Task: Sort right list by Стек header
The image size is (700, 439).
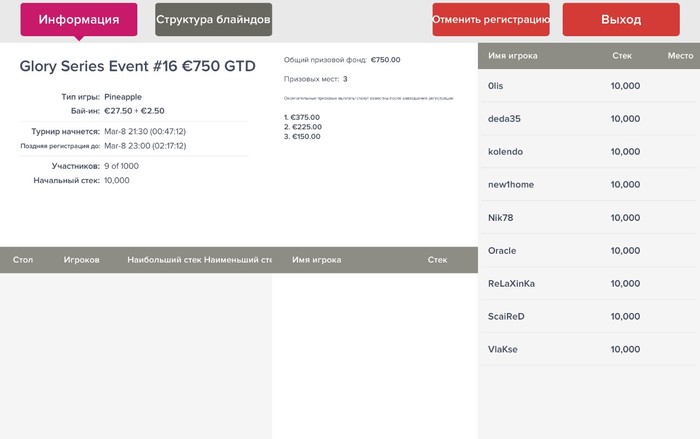Action: [x=622, y=56]
